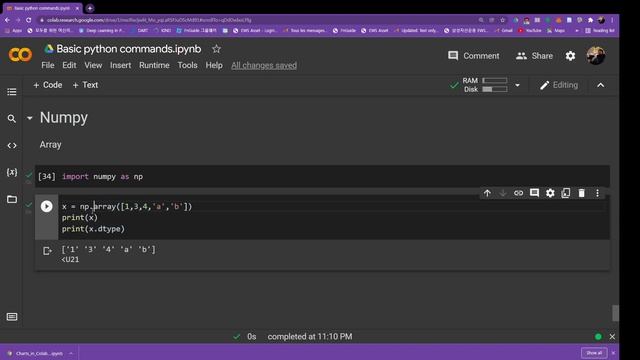Open the Chrome three-dot menu
The width and height of the screenshot is (640, 360).
[612, 20]
